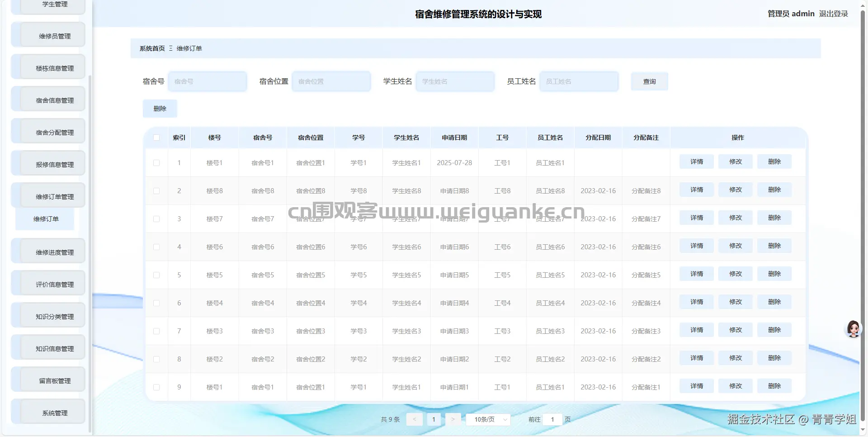Select the checkbox for row index 8

156,359
